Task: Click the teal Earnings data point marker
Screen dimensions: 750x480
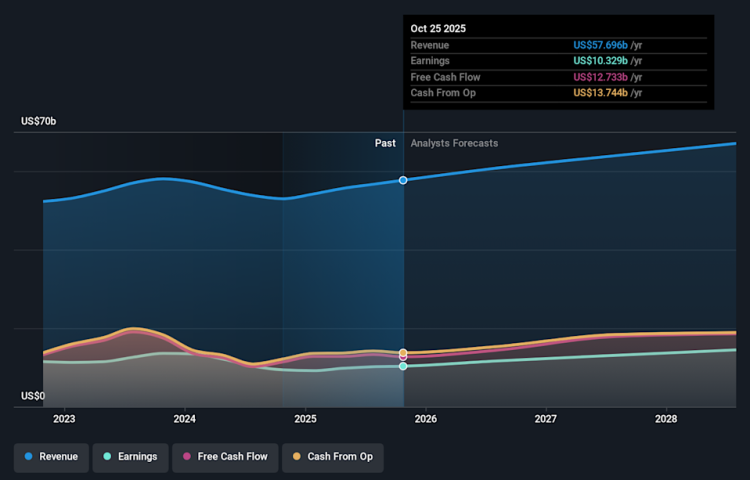Action: click(403, 366)
